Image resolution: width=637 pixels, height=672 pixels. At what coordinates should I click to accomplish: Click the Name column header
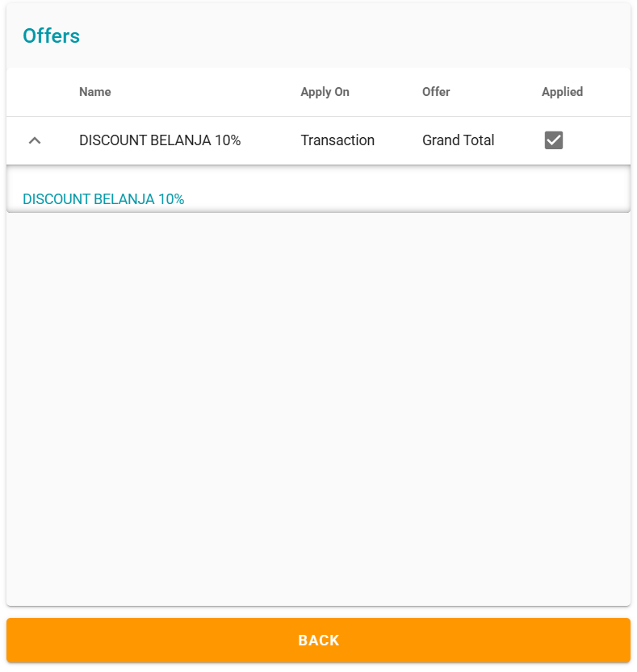[95, 92]
